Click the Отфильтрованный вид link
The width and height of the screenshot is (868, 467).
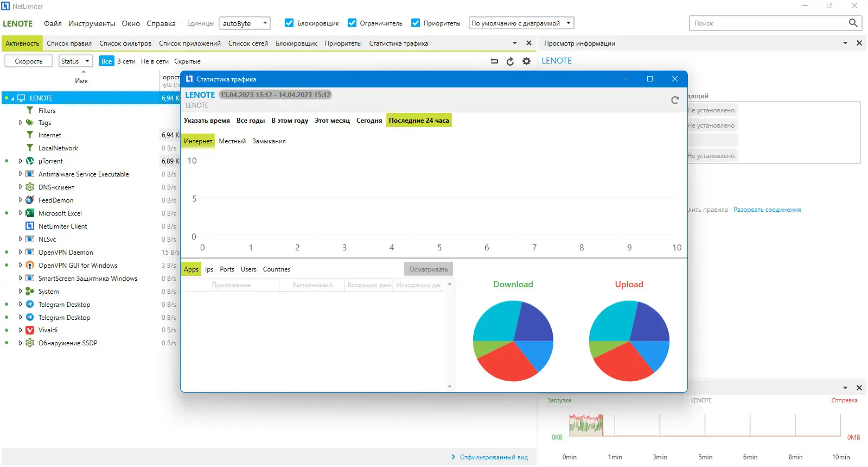493,457
